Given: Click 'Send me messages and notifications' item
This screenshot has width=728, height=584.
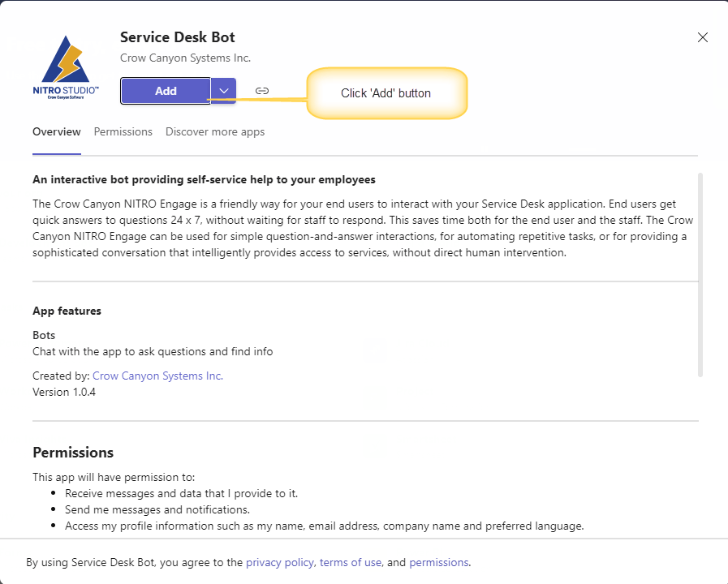Looking at the screenshot, I should (x=157, y=509).
